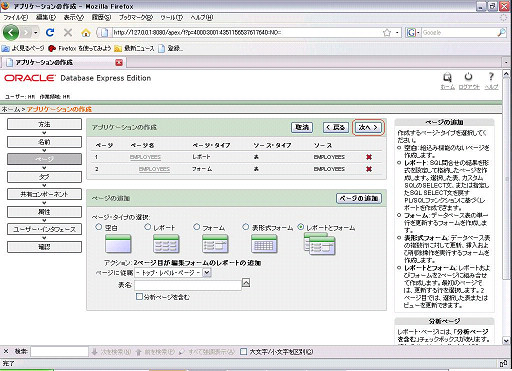This screenshot has width=512, height=371.
Task: Open the search engine selector dropdown
Action: tap(413, 32)
